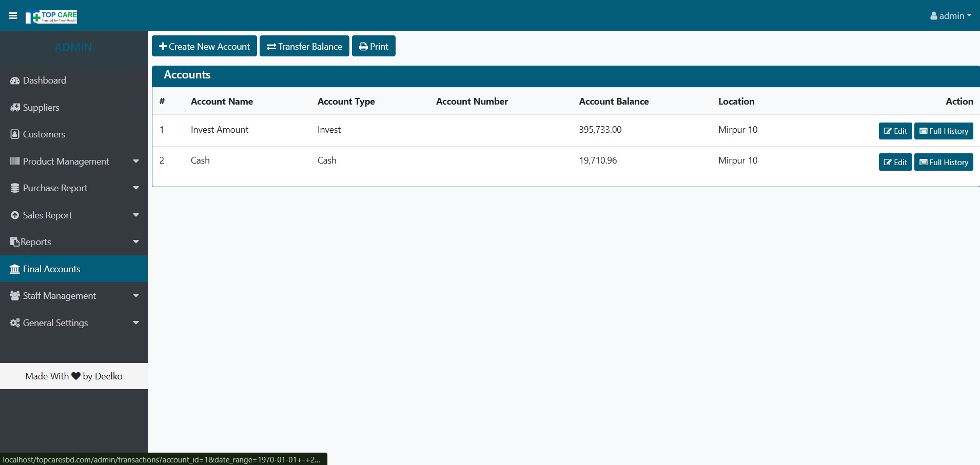The height and width of the screenshot is (465, 980).
Task: View Full History for Invest Amount
Action: [944, 131]
